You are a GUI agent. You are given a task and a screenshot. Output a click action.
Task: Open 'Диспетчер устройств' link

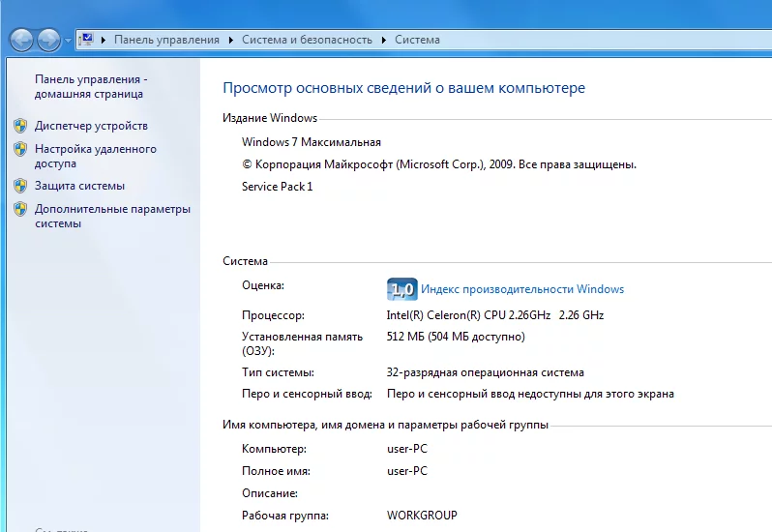[91, 126]
